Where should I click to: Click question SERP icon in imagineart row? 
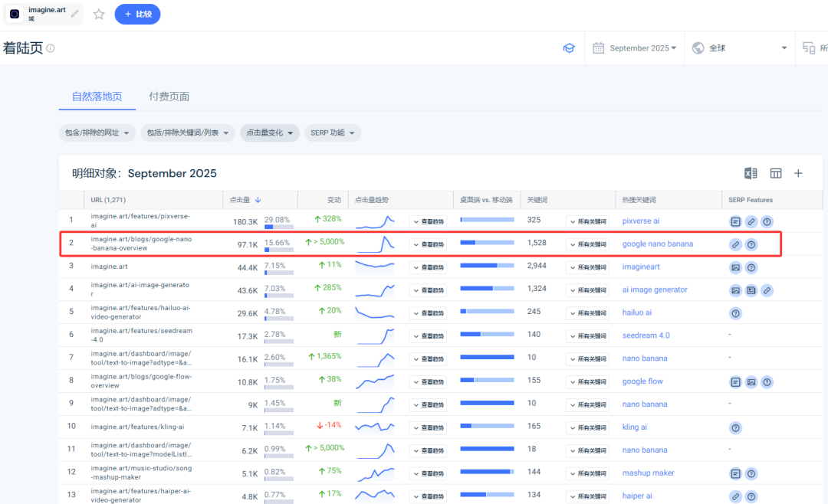751,267
